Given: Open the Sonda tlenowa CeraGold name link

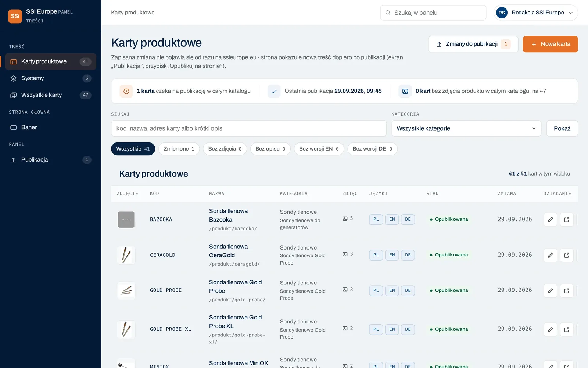Looking at the screenshot, I should [x=228, y=251].
